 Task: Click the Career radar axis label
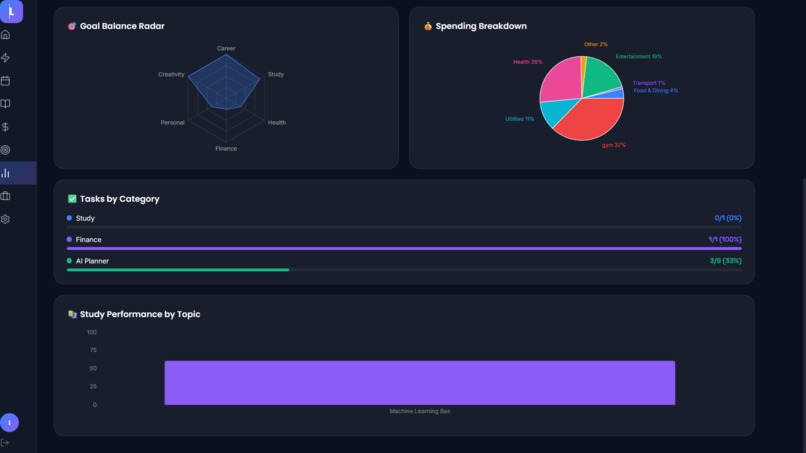pos(226,48)
